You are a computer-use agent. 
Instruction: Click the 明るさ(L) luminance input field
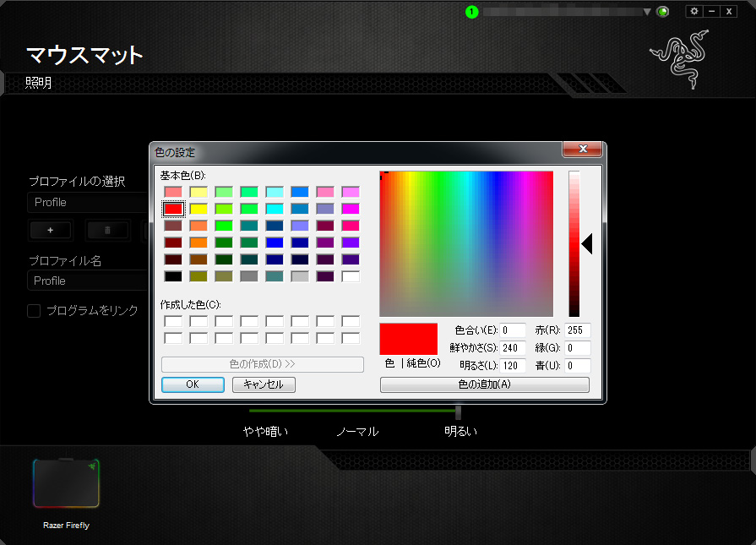[x=513, y=366]
